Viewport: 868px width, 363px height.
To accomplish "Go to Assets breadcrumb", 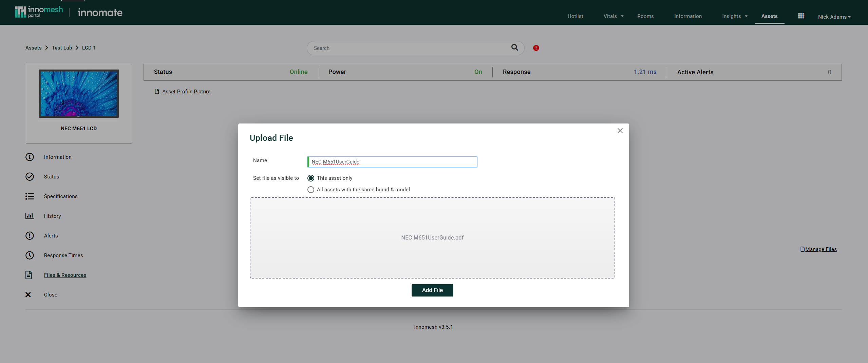I will pyautogui.click(x=33, y=47).
